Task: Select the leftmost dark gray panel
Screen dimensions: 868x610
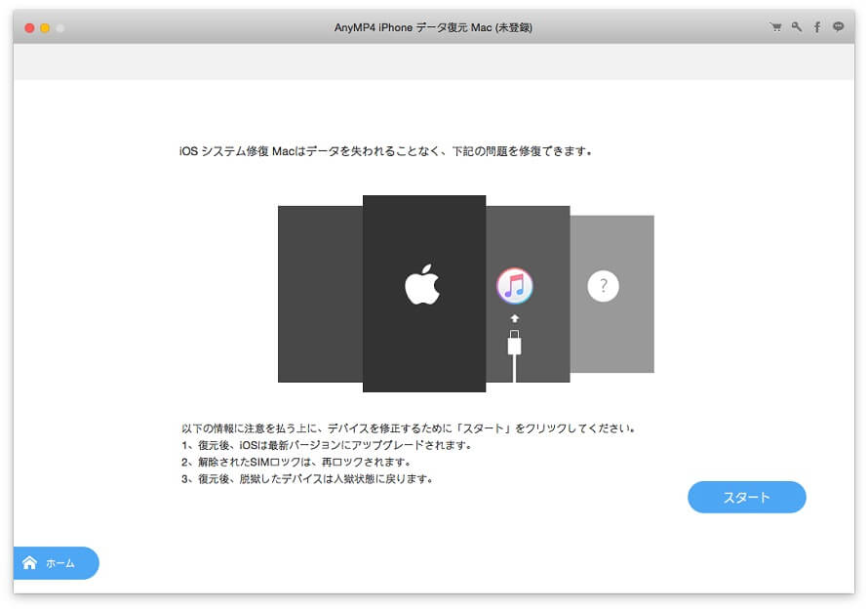Action: point(320,294)
